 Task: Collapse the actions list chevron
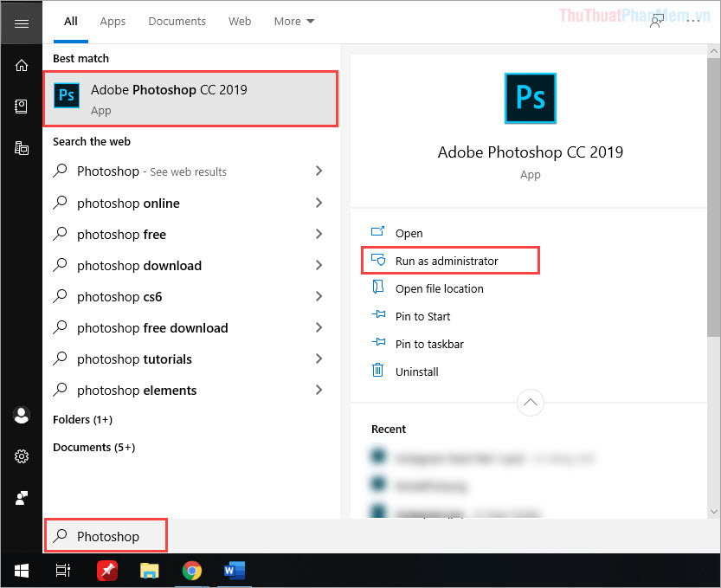[x=530, y=402]
